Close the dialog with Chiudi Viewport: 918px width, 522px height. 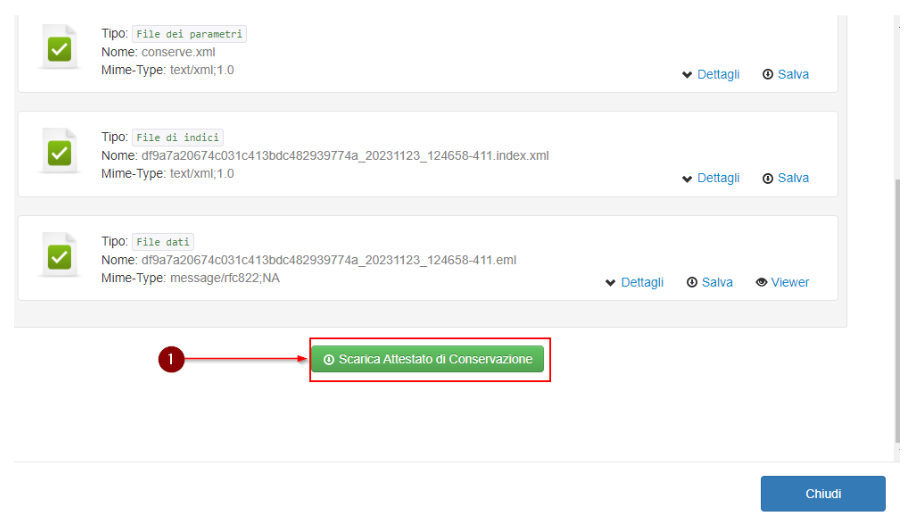pyautogui.click(x=823, y=494)
